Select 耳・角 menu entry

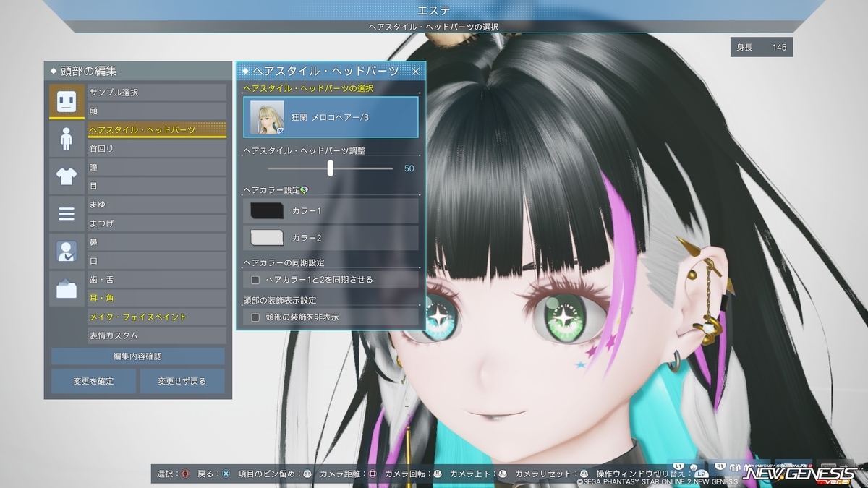[157, 298]
